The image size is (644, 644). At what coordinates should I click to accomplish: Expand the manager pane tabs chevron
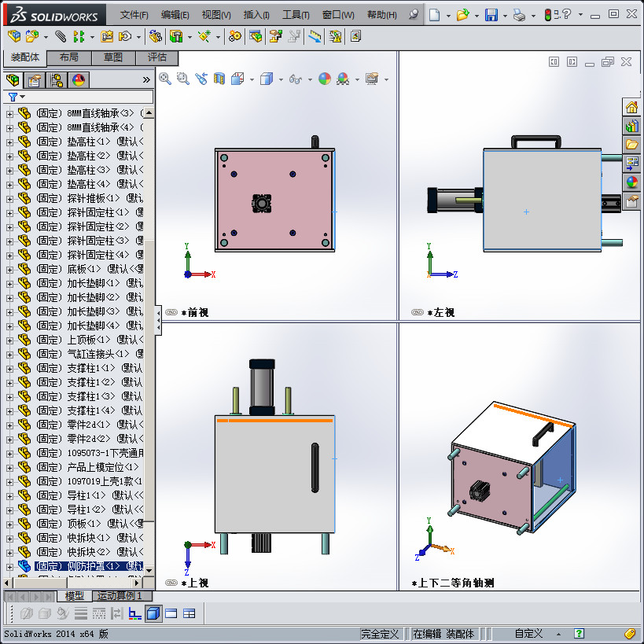click(x=146, y=79)
